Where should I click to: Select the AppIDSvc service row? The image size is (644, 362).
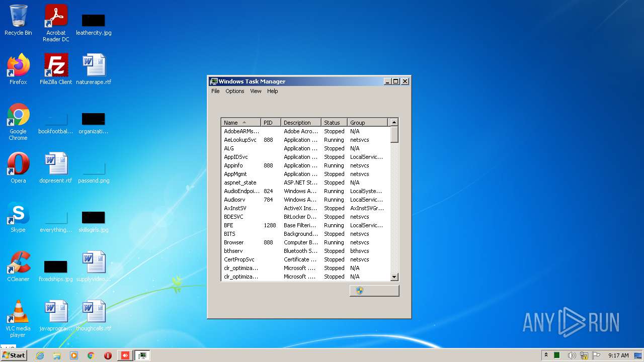pos(305,157)
